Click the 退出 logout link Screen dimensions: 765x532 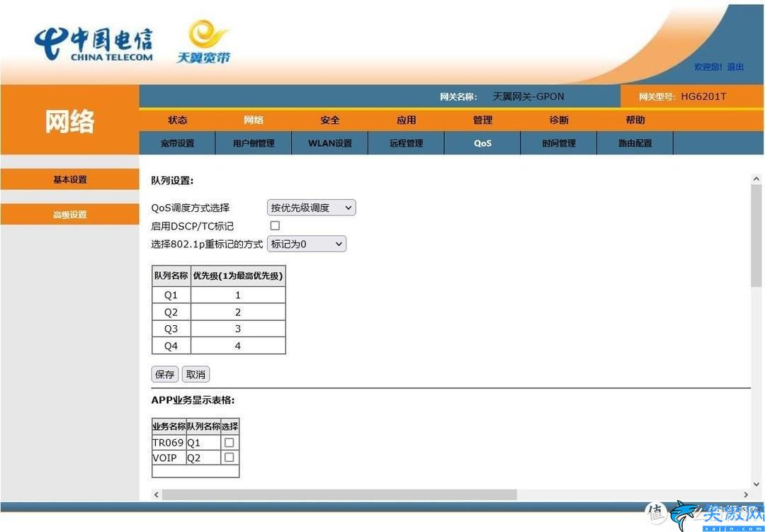click(735, 67)
